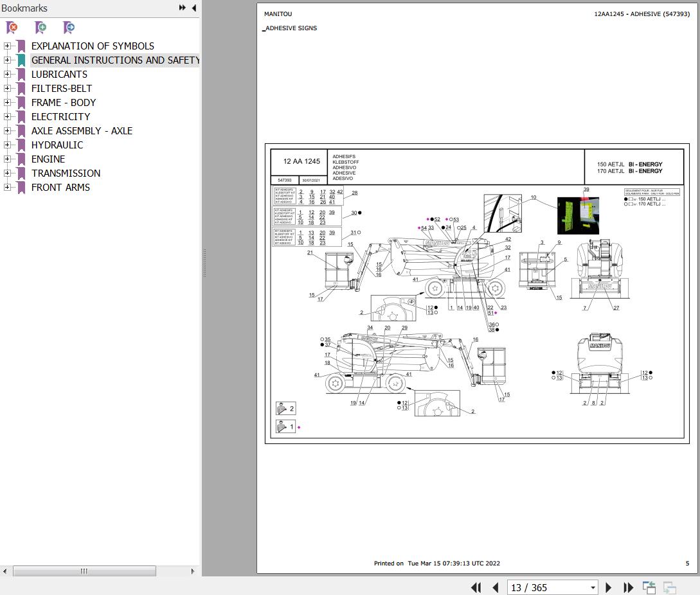
Task: Click the HYDRAULIC bookmark ribbon icon
Action: click(21, 145)
